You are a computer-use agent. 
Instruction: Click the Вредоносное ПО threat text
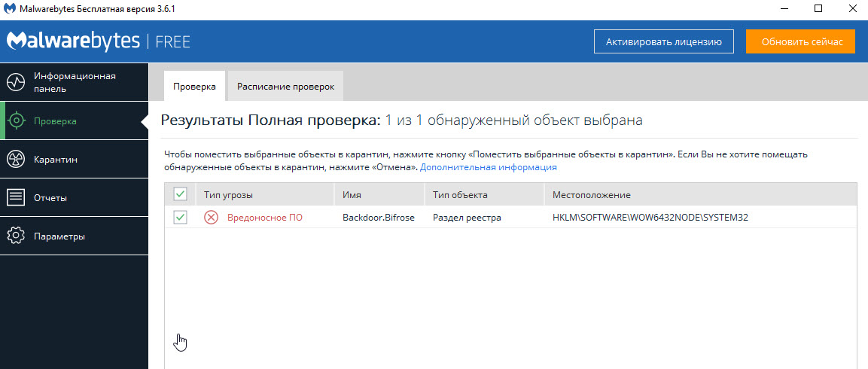(x=265, y=218)
